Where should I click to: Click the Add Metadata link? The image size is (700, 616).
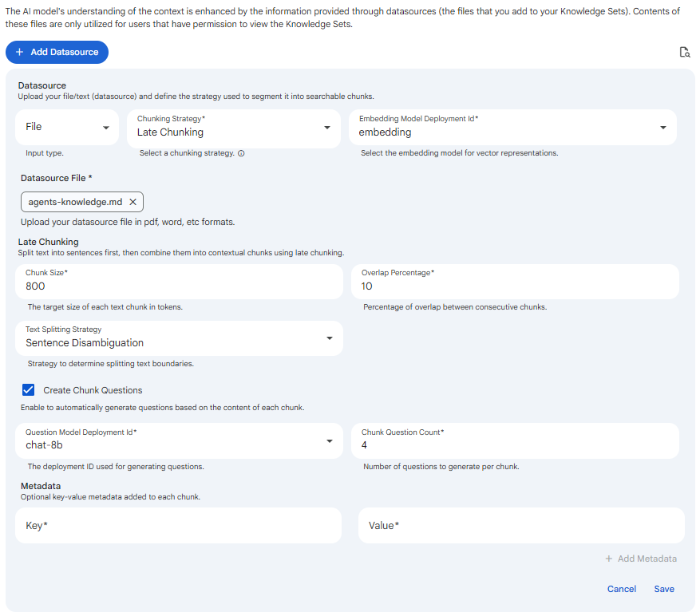click(x=641, y=559)
